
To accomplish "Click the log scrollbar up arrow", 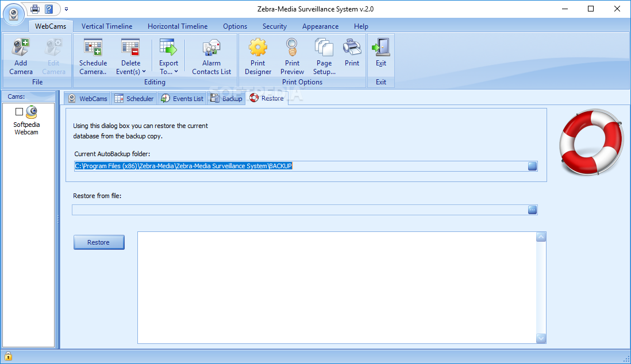I will point(541,237).
